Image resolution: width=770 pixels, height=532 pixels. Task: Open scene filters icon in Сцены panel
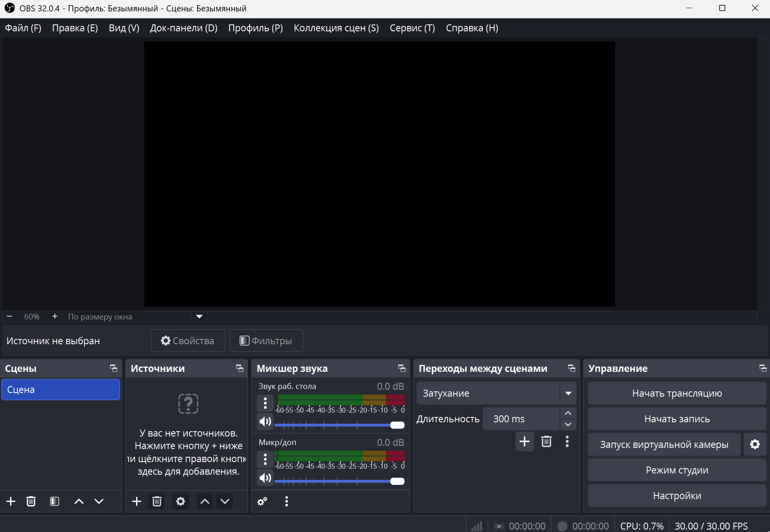54,501
